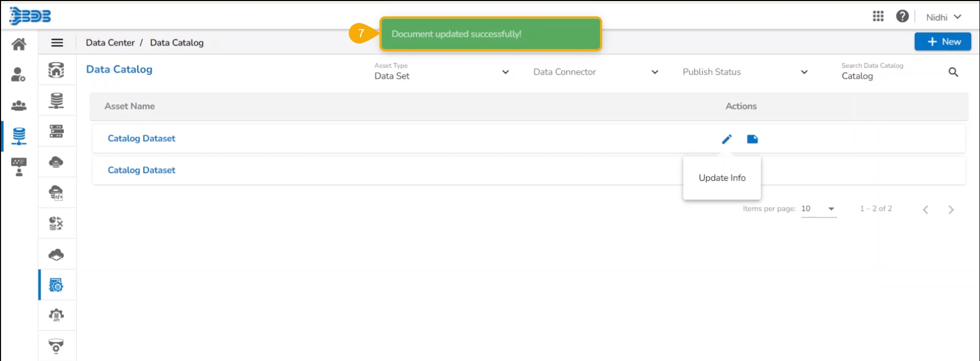The height and width of the screenshot is (361, 980).
Task: Open the first Catalog Dataset link
Action: (x=141, y=139)
